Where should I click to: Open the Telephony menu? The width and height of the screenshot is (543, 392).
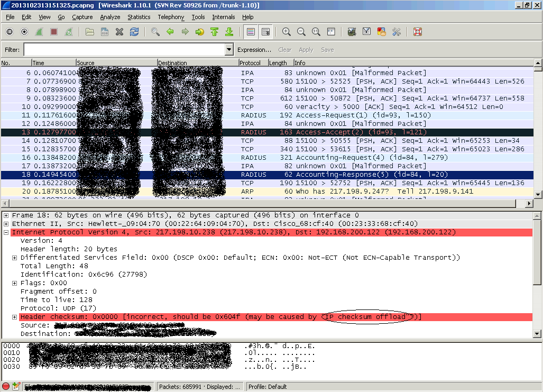(171, 17)
